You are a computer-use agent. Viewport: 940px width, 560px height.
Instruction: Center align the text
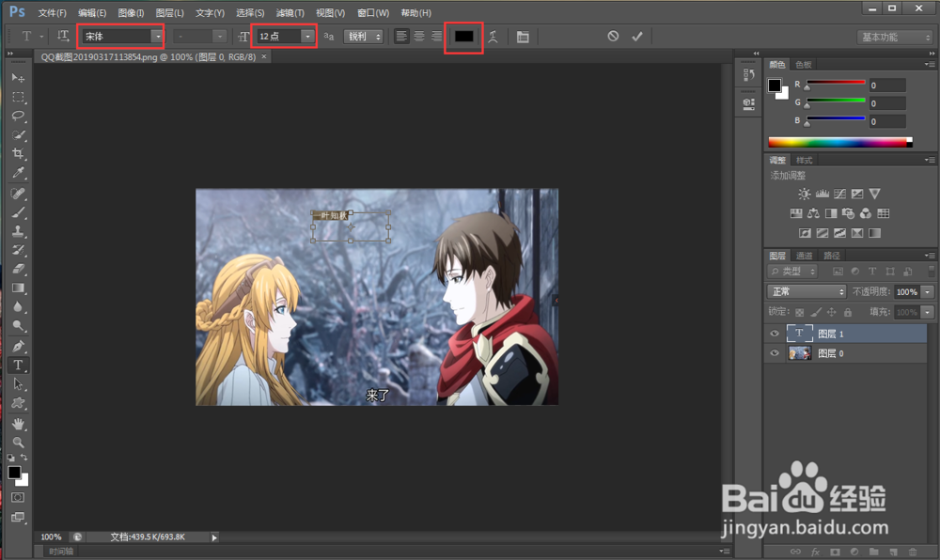click(x=419, y=37)
